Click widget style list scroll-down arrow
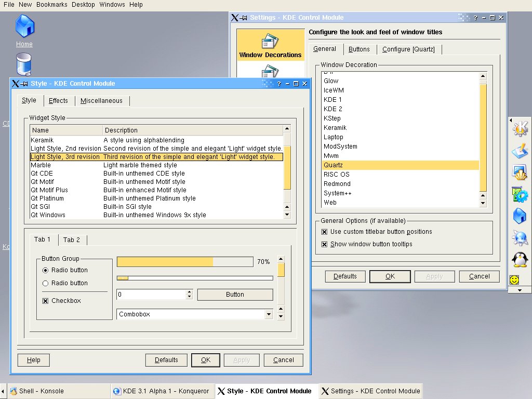The height and width of the screenshot is (399, 532). (x=287, y=215)
